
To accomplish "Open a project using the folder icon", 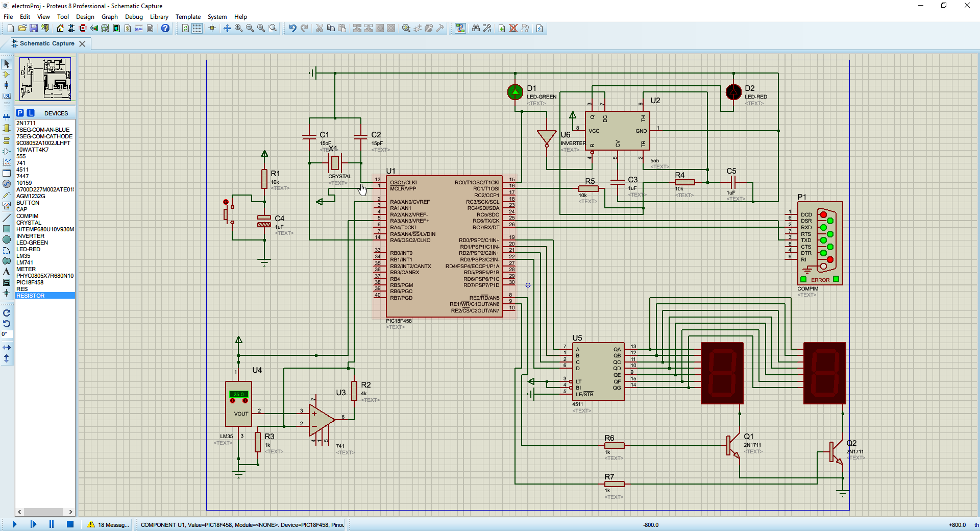I will pyautogui.click(x=22, y=29).
